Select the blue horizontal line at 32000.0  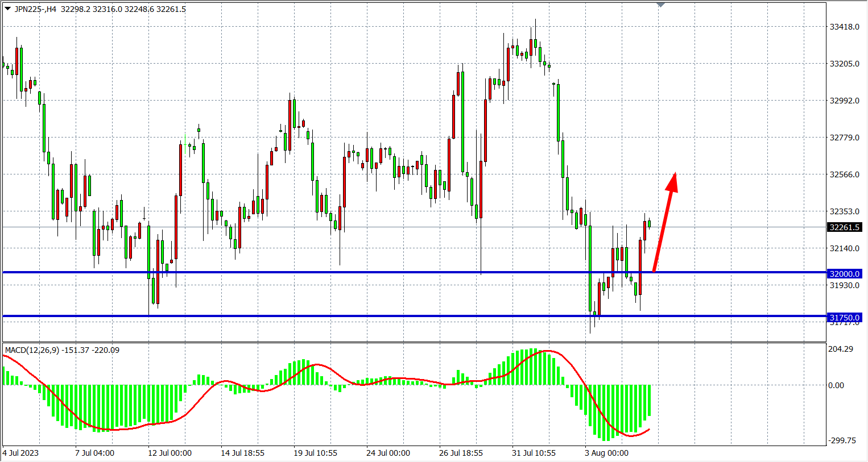(x=341, y=273)
